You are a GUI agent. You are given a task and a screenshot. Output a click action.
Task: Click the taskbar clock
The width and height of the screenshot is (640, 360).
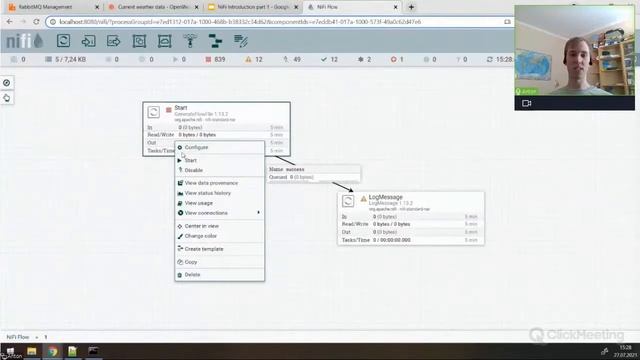click(x=625, y=351)
